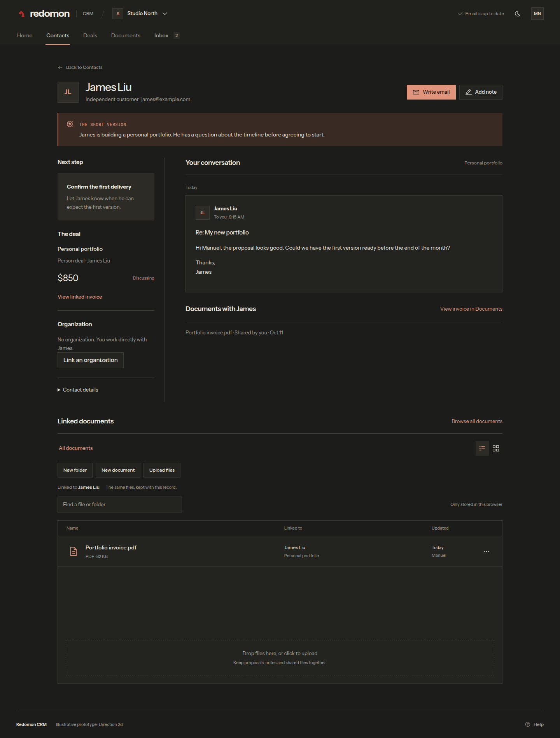Open the MN user avatar menu
The height and width of the screenshot is (738, 560).
[537, 14]
